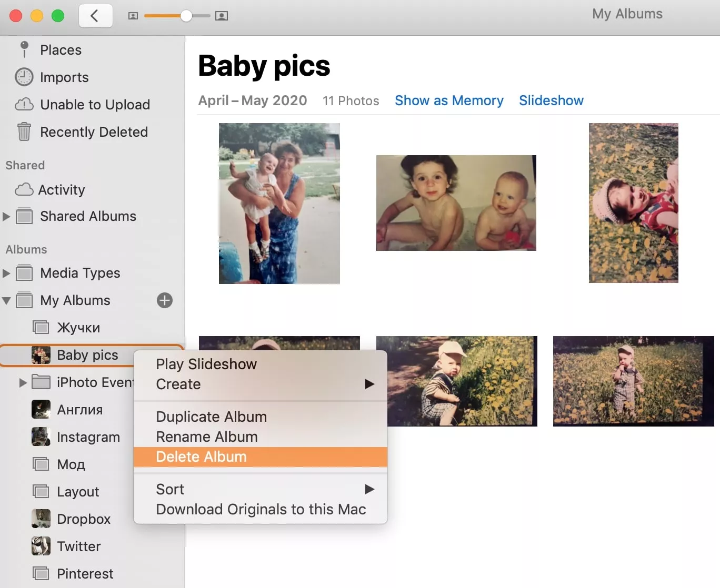Click the large thumbnail zoom-in icon
Image resolution: width=720 pixels, height=588 pixels.
pos(222,16)
